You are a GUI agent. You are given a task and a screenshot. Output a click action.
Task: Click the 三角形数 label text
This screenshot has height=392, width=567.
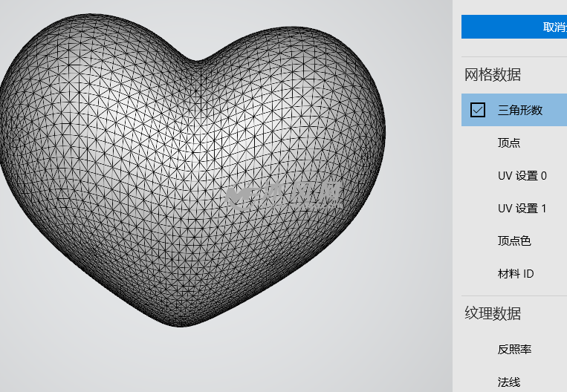pyautogui.click(x=520, y=110)
